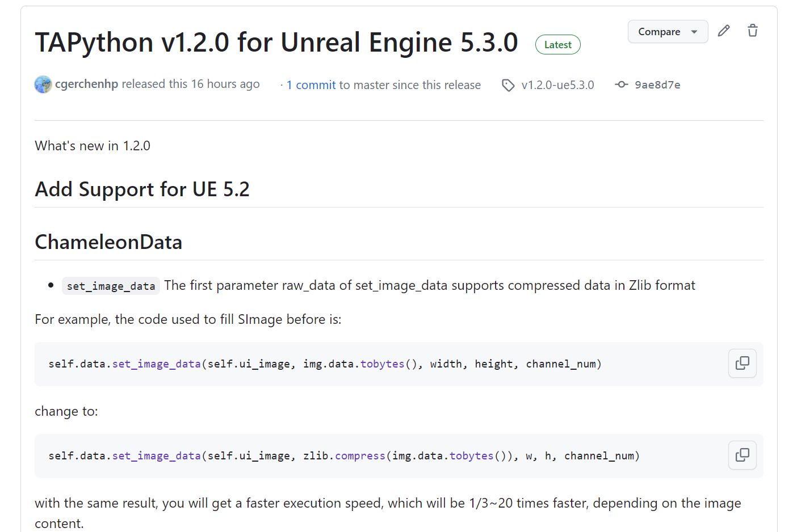Open commit hash 9ae8d7e
This screenshot has height=532, width=797.
[x=657, y=85]
